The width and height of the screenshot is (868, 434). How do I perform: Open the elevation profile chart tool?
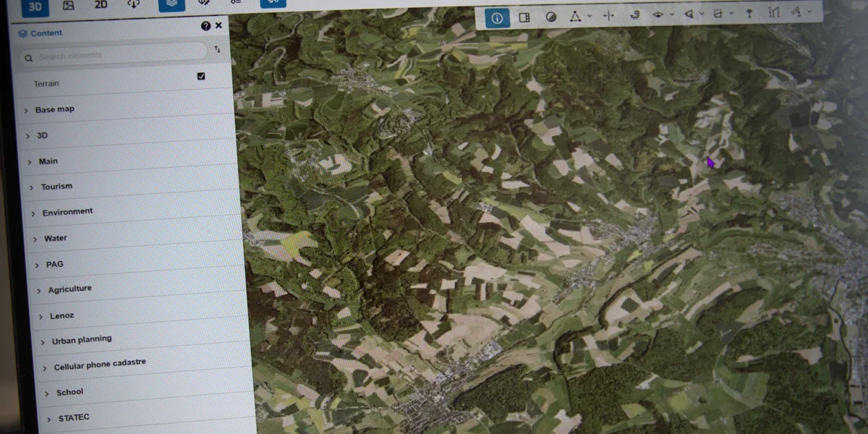pos(774,12)
